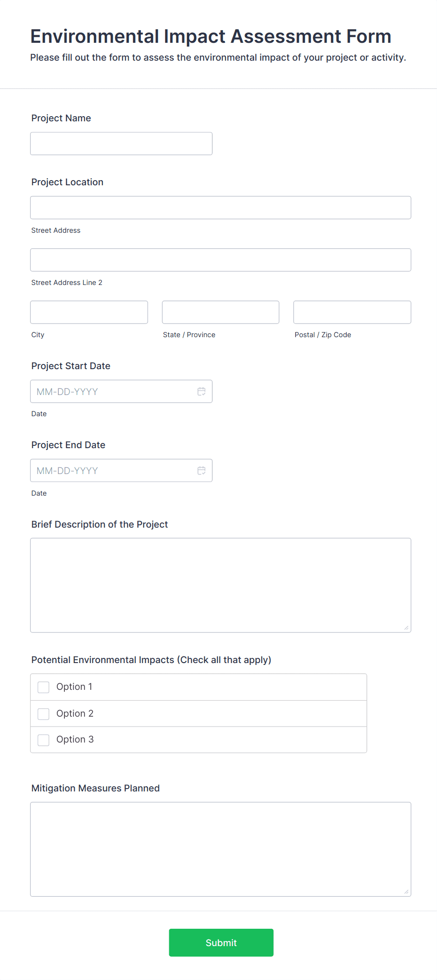Focus the State / Province input
This screenshot has width=437, height=980.
point(220,312)
